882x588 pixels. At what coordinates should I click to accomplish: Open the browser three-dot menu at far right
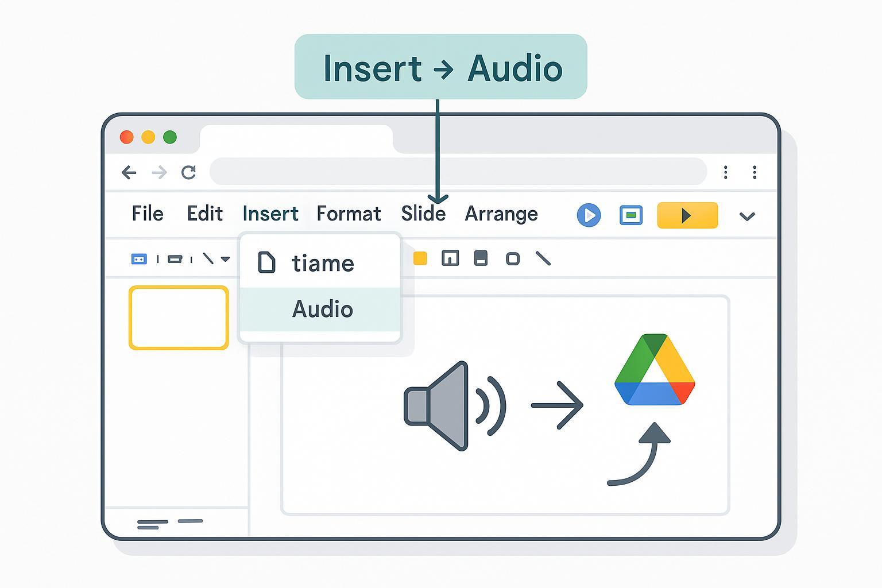755,172
